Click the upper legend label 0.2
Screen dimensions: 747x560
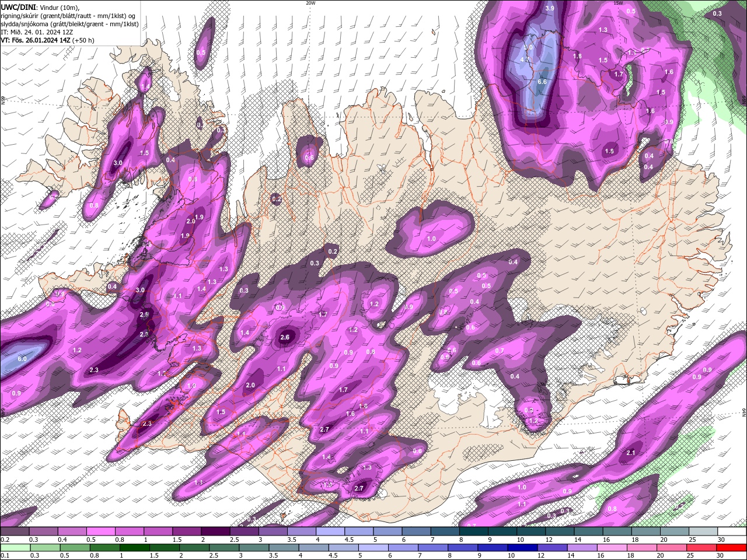click(4, 540)
